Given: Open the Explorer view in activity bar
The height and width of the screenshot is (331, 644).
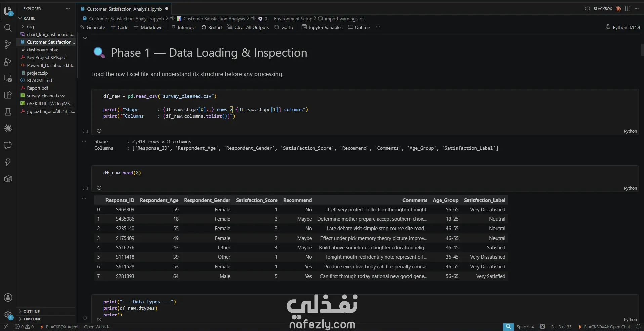Looking at the screenshot, I should point(8,11).
